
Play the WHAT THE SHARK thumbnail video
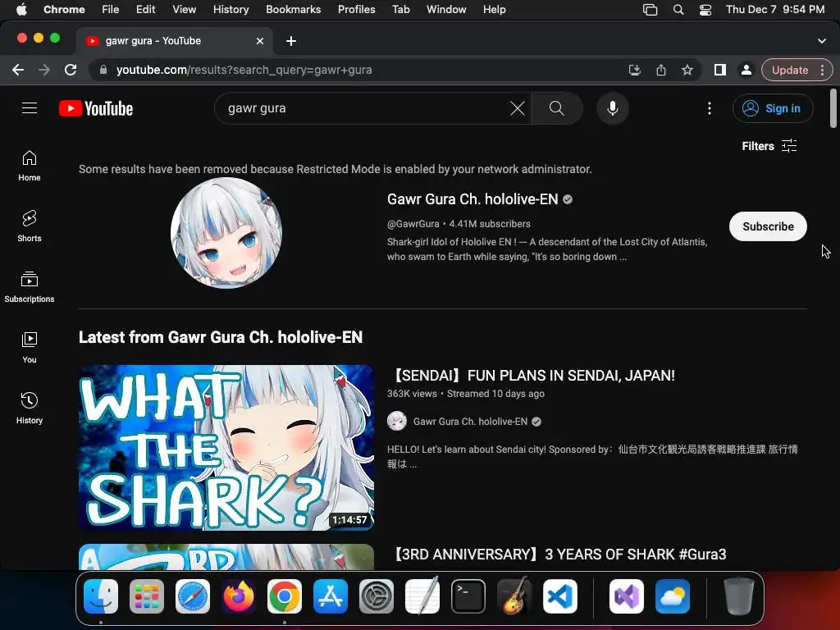pos(226,448)
